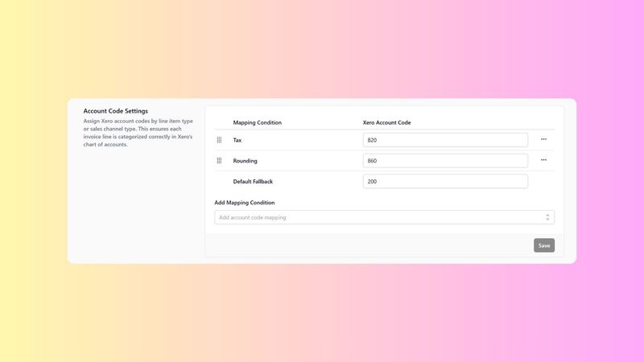Open the more options menu for Rounding
Screen dimensions: 644x362
[x=543, y=160]
